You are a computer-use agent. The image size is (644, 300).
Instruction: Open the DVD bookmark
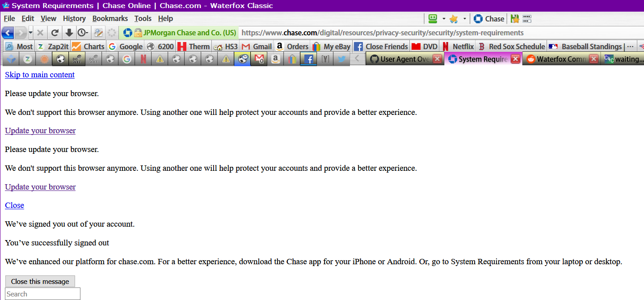point(425,46)
